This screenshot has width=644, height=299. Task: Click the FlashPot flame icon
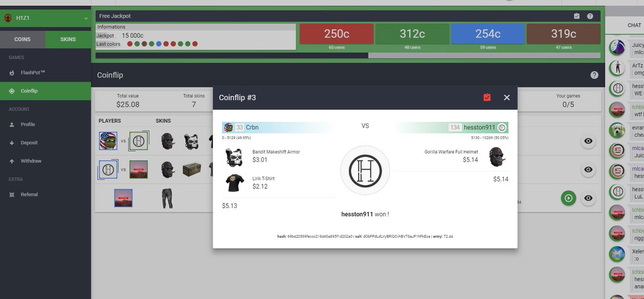tap(12, 72)
